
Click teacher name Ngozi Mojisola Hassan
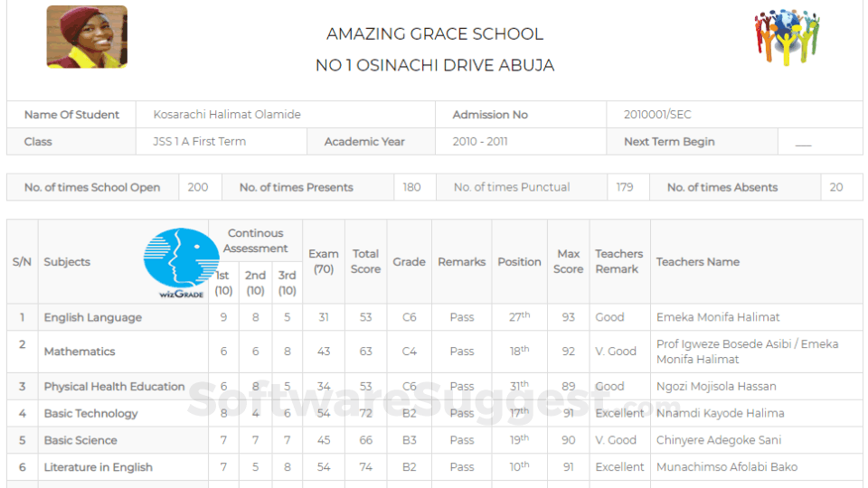pyautogui.click(x=716, y=386)
